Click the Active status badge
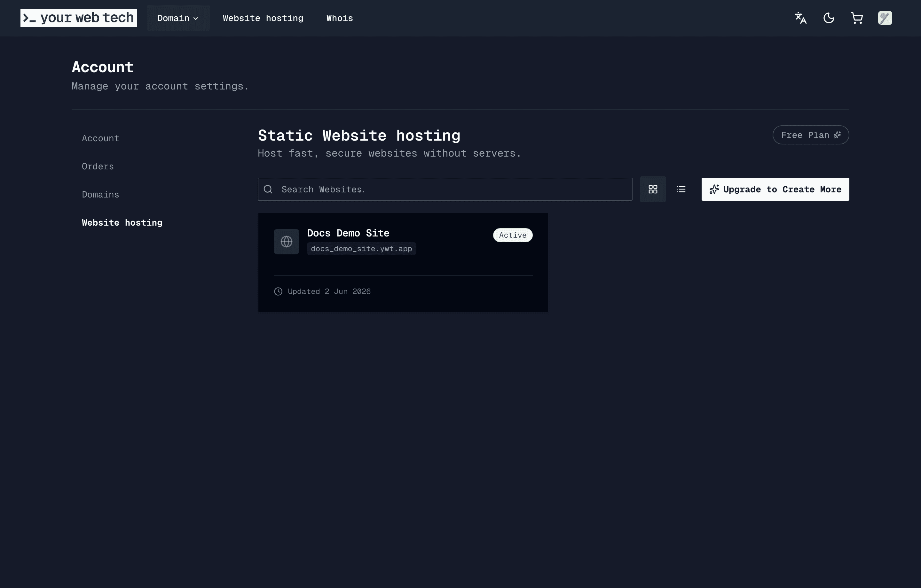Viewport: 921px width, 588px height. pos(513,235)
